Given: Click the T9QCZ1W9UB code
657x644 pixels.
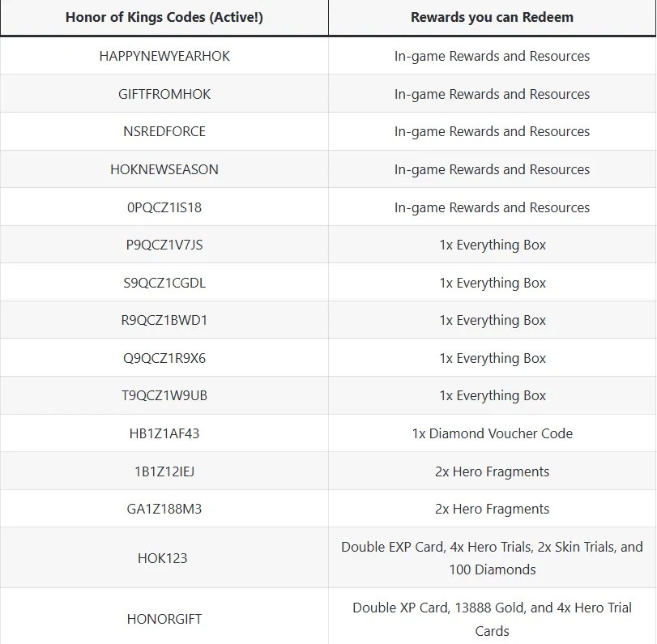Looking at the screenshot, I should click(164, 395).
